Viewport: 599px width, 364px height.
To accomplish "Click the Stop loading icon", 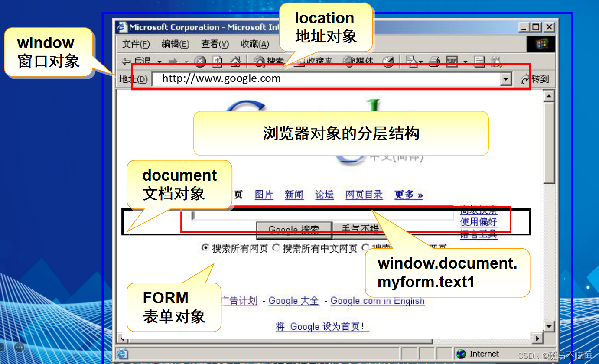I will pos(200,62).
